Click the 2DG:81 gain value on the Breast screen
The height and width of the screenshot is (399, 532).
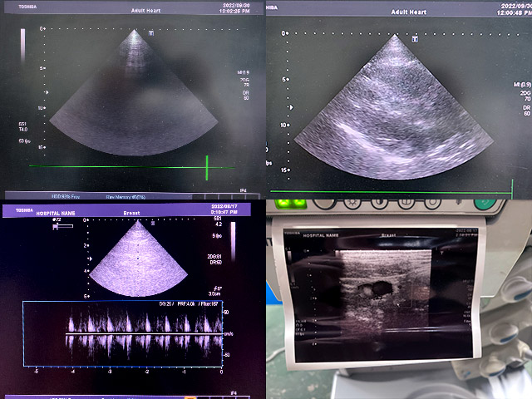[x=214, y=257]
